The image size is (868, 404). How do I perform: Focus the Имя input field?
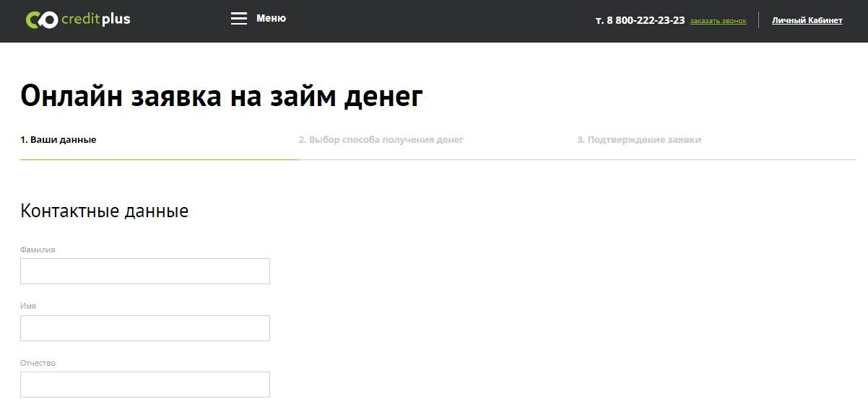click(145, 328)
